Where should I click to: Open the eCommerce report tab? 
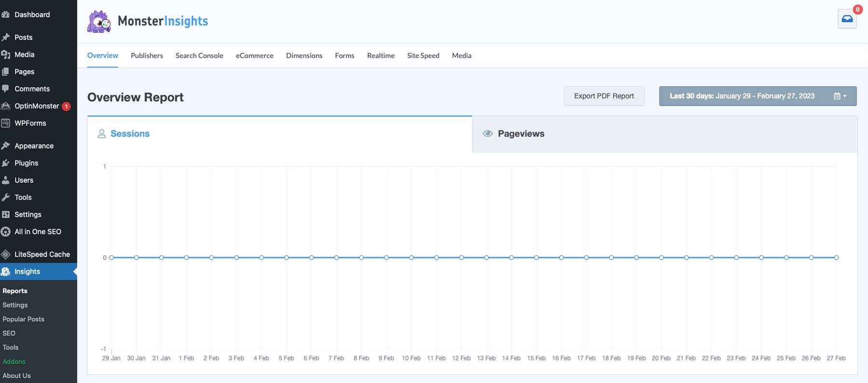pyautogui.click(x=255, y=55)
